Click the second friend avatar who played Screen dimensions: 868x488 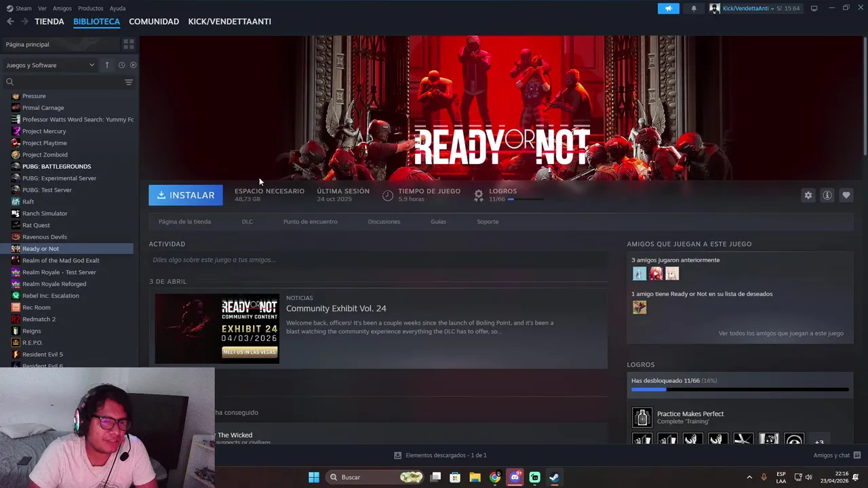click(x=656, y=274)
